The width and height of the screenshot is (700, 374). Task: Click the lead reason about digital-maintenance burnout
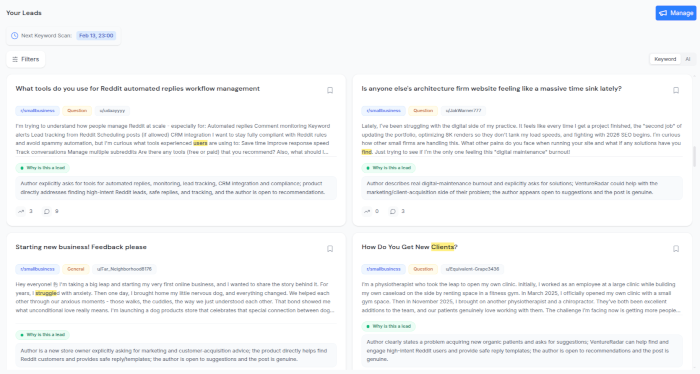[x=522, y=188]
